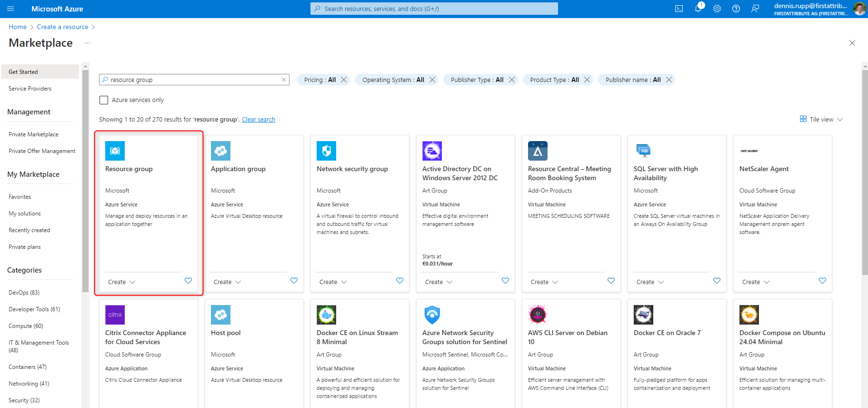This screenshot has height=408, width=868.
Task: Remove the Publisher name filter
Action: click(x=669, y=80)
